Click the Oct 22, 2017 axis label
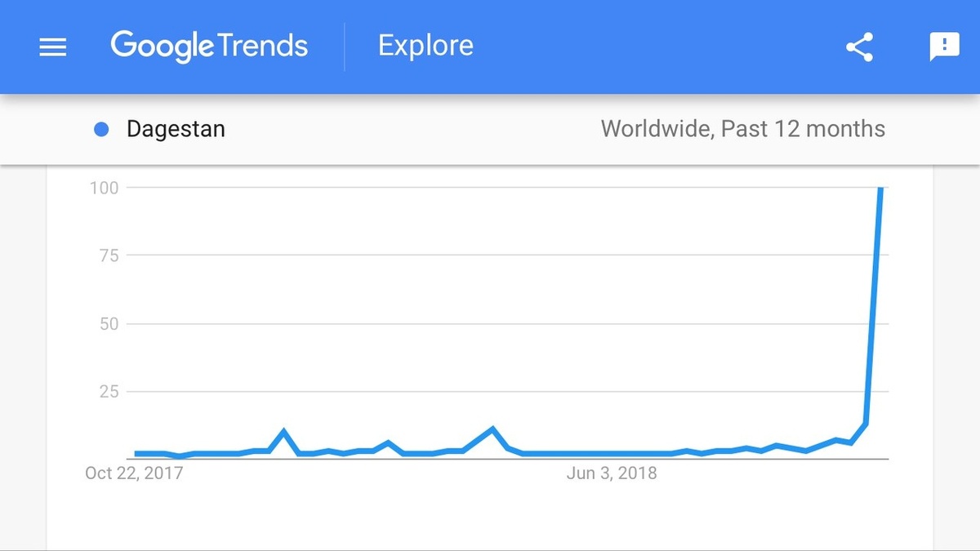This screenshot has height=551, width=980. (134, 473)
